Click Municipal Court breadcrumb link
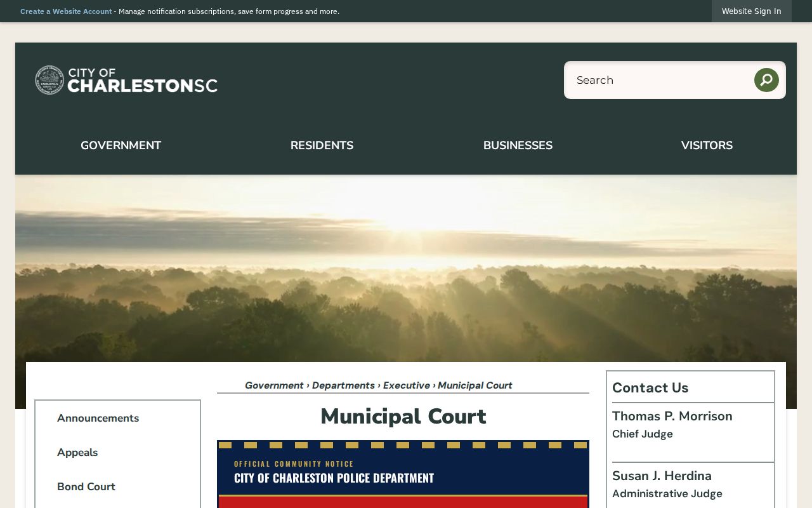 tap(475, 385)
